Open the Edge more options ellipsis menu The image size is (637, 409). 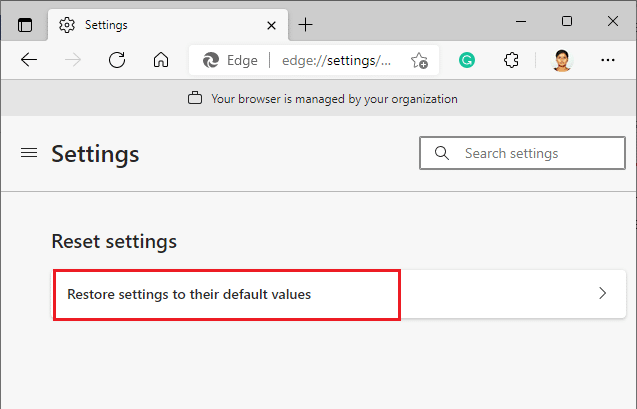(x=607, y=60)
